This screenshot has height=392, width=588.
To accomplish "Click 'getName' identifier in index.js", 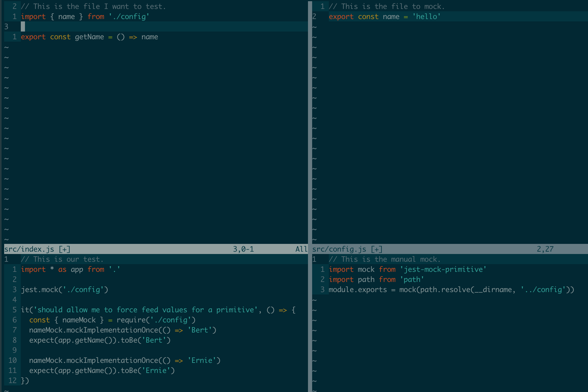I will [89, 37].
